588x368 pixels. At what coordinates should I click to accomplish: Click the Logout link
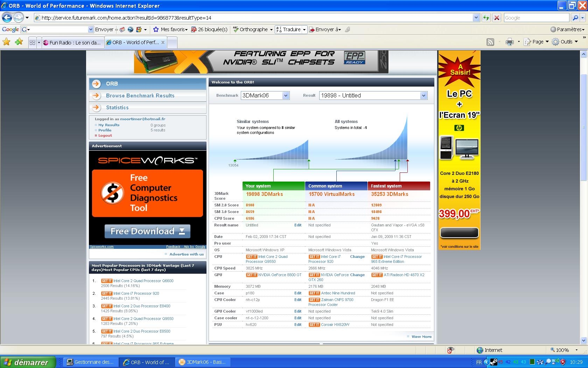[105, 135]
